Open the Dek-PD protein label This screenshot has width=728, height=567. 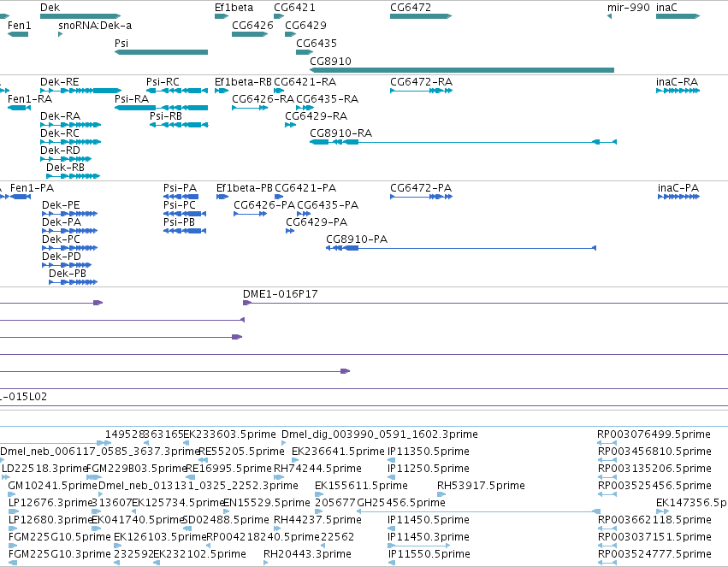pyautogui.click(x=62, y=257)
